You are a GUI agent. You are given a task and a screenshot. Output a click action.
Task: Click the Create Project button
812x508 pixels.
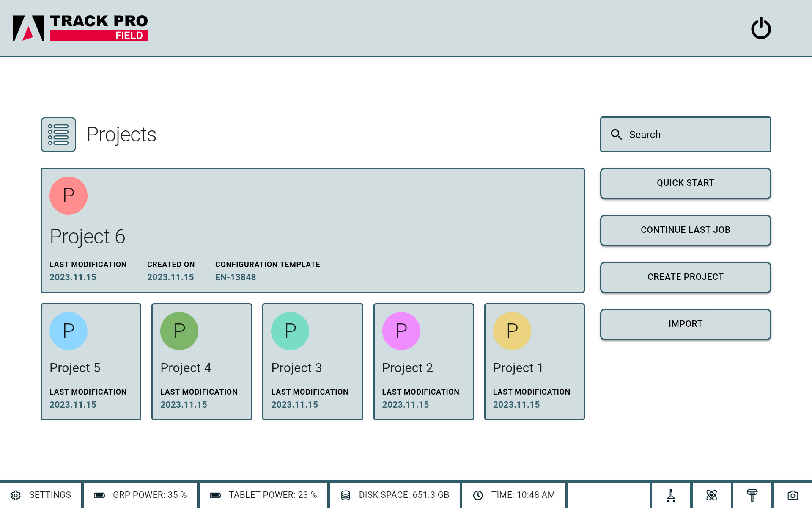click(x=685, y=277)
